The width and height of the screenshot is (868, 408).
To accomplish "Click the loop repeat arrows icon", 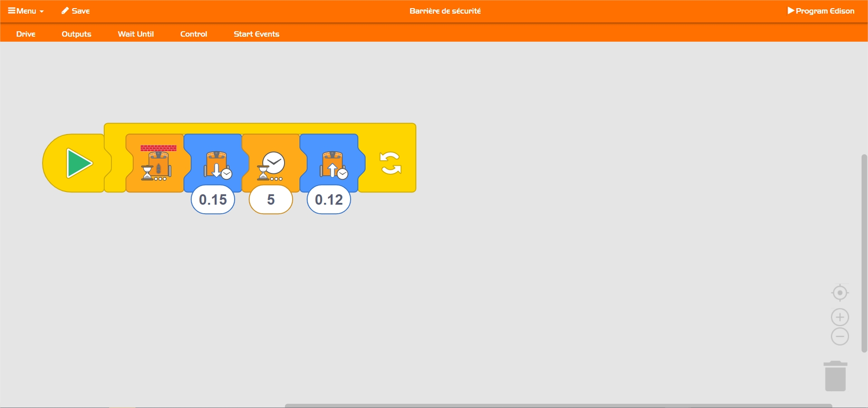I will (391, 163).
